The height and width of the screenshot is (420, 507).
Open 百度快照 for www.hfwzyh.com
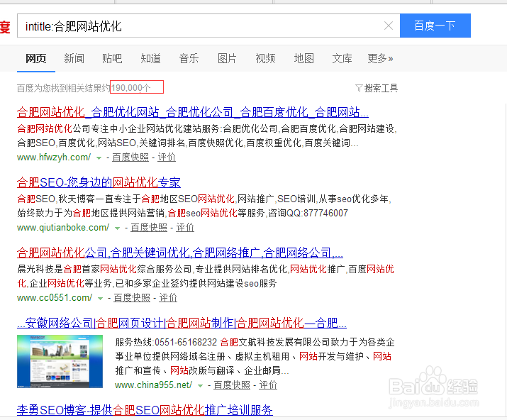click(130, 157)
